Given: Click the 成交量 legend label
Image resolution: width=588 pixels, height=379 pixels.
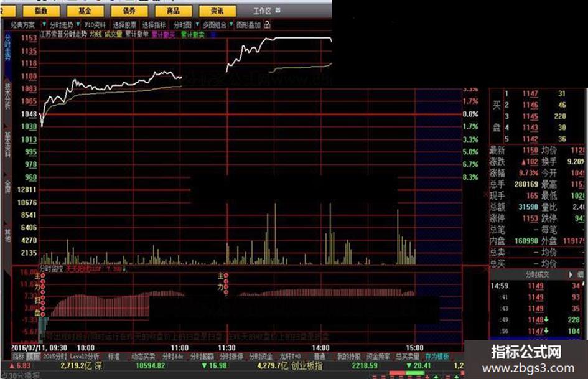Looking at the screenshot, I should point(113,34).
